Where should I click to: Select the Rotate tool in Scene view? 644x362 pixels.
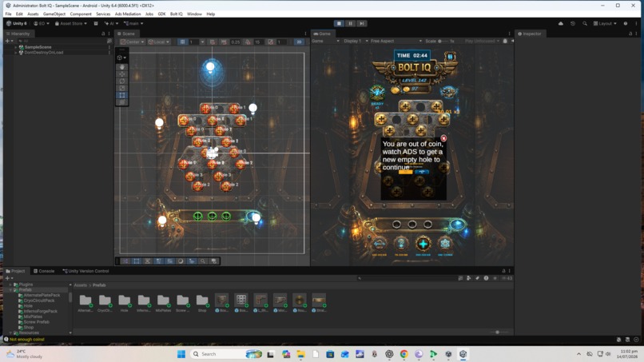click(122, 81)
